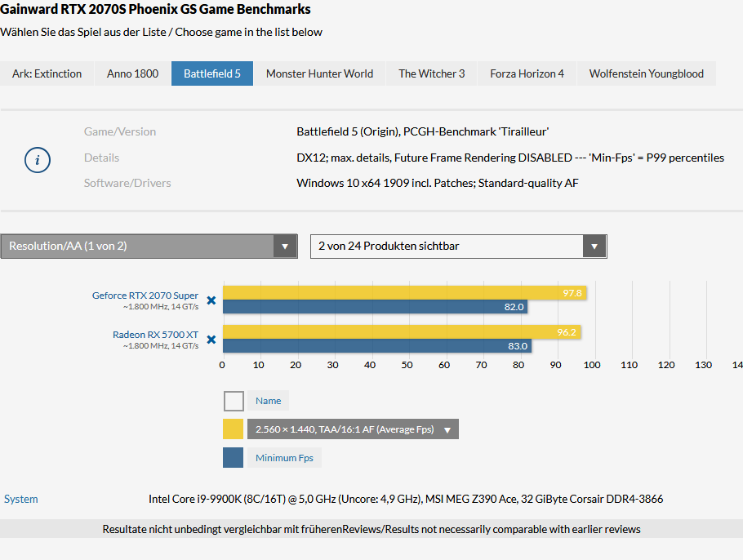The image size is (743, 560).
Task: Switch to Forza Horizon 4 tab
Action: 527,73
